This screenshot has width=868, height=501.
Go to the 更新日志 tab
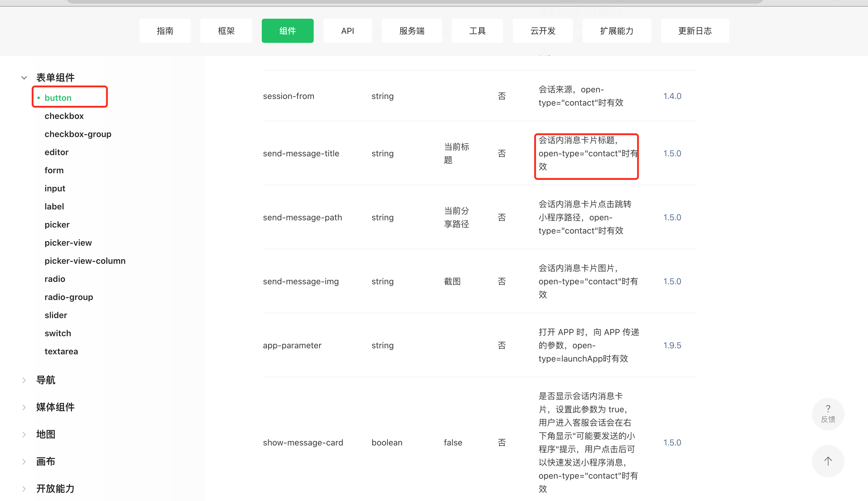point(694,31)
